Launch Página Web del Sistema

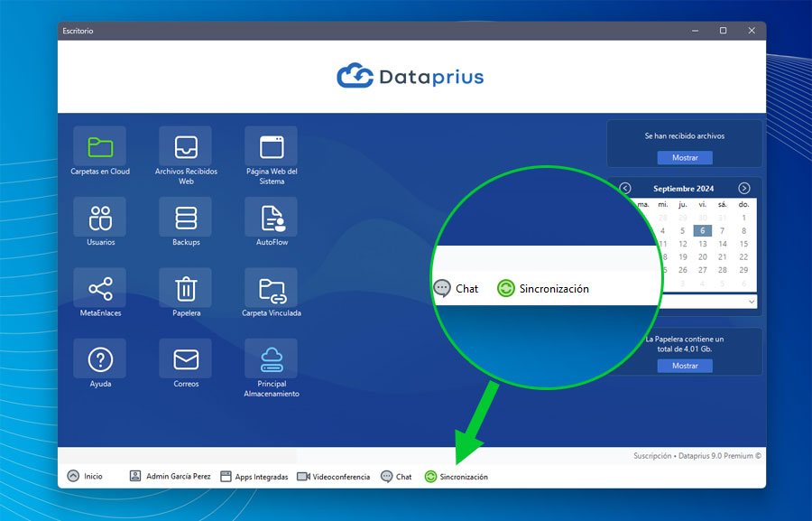tap(272, 147)
